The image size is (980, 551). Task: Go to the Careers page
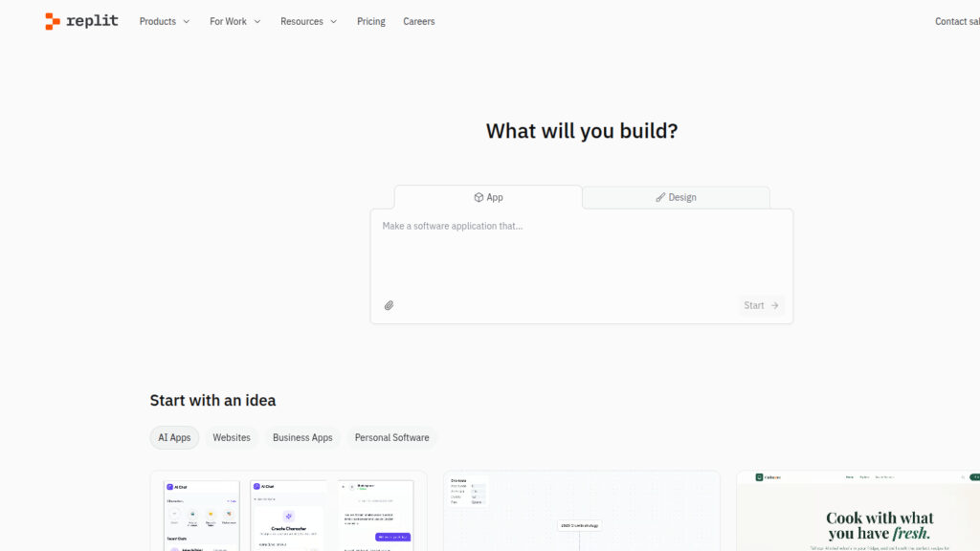pos(418,21)
